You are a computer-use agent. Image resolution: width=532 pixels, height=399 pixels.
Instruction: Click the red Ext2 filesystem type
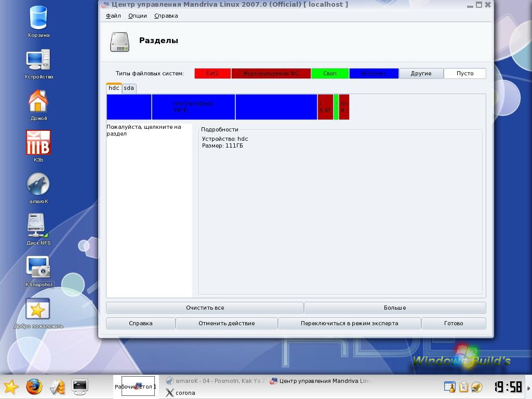click(x=212, y=73)
